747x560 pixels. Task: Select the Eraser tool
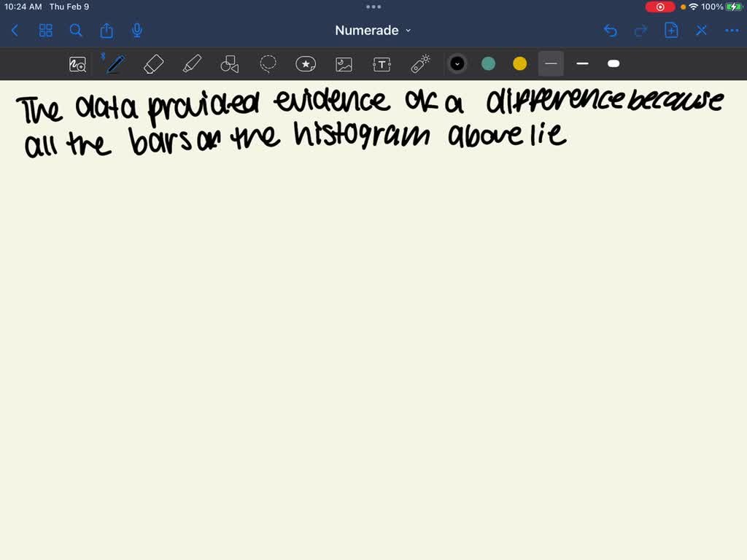(x=153, y=63)
